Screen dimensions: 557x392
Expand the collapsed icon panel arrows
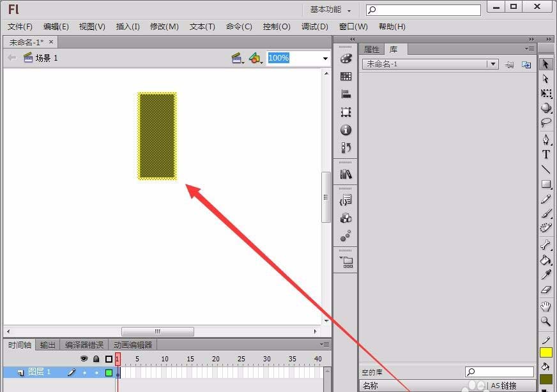tap(352, 39)
